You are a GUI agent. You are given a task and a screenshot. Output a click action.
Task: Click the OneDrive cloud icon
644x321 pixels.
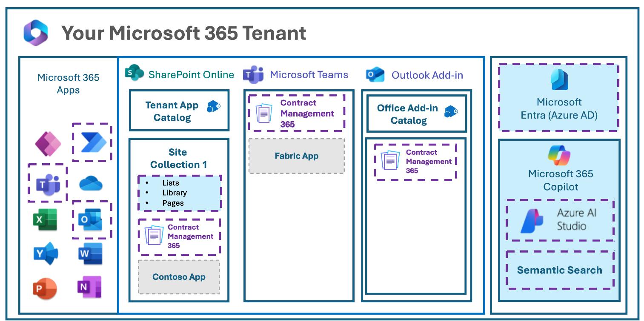(91, 184)
